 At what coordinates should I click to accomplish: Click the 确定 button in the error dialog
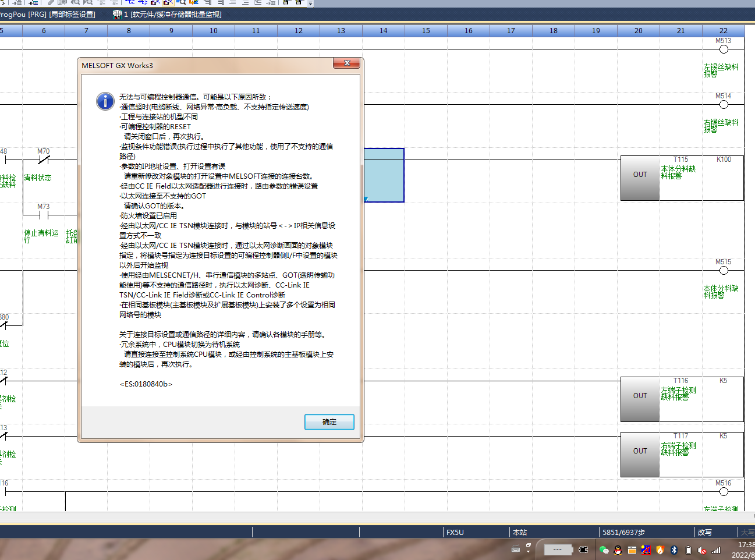click(x=329, y=422)
